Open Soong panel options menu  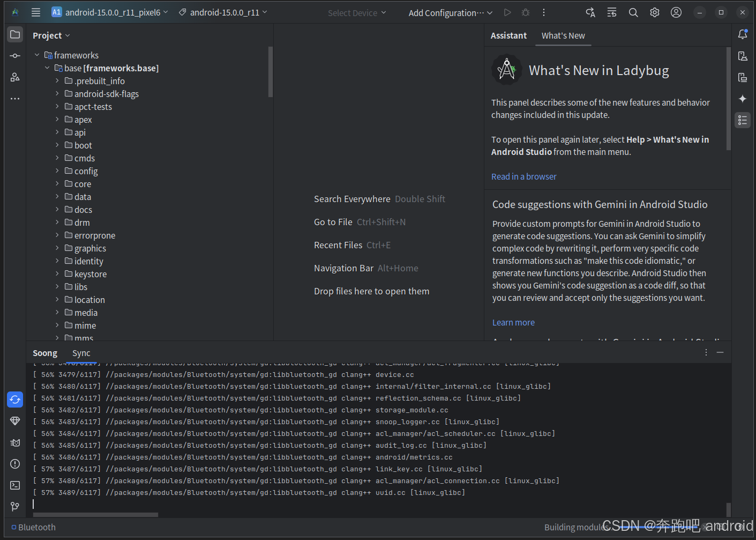706,352
